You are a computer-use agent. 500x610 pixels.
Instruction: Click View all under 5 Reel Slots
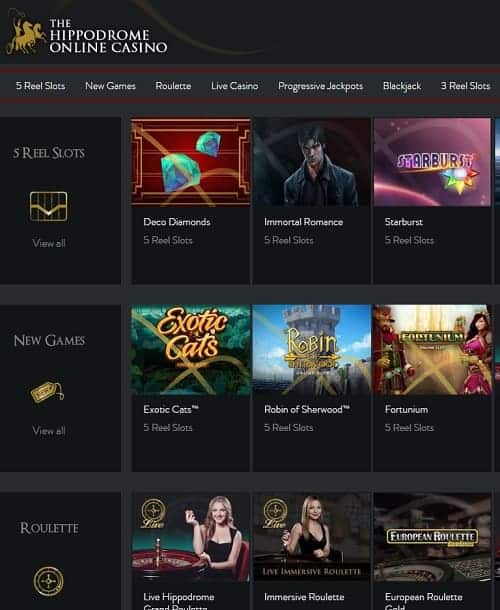(x=49, y=244)
